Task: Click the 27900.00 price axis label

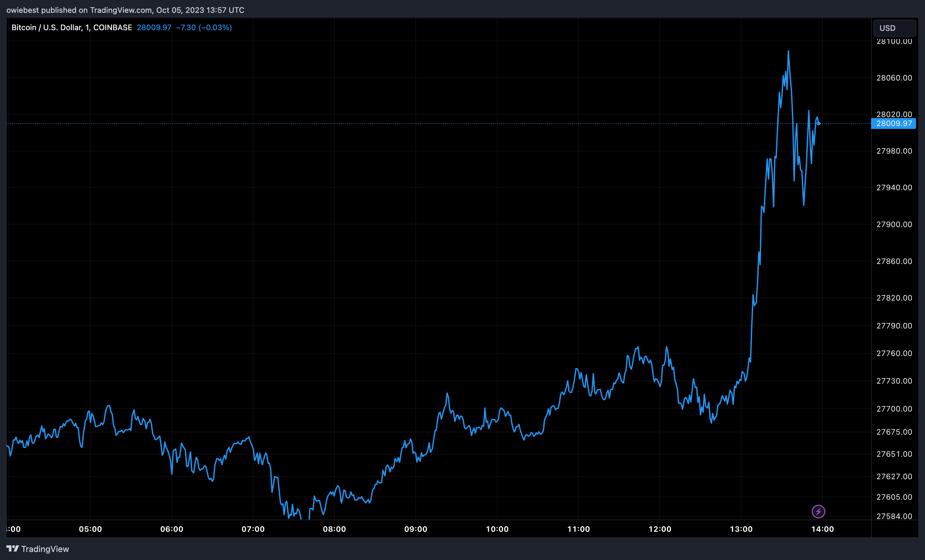Action: [894, 225]
